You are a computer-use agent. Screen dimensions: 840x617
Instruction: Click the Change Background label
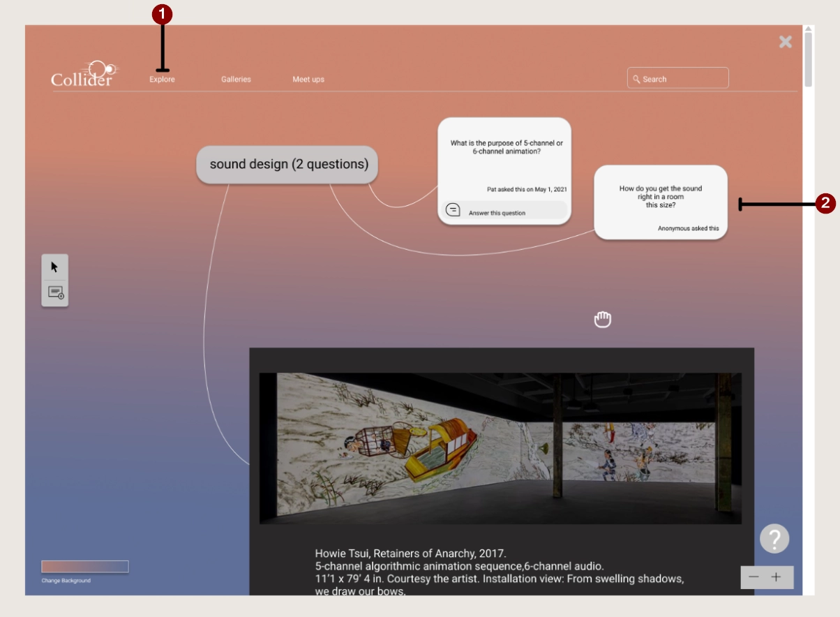point(66,581)
